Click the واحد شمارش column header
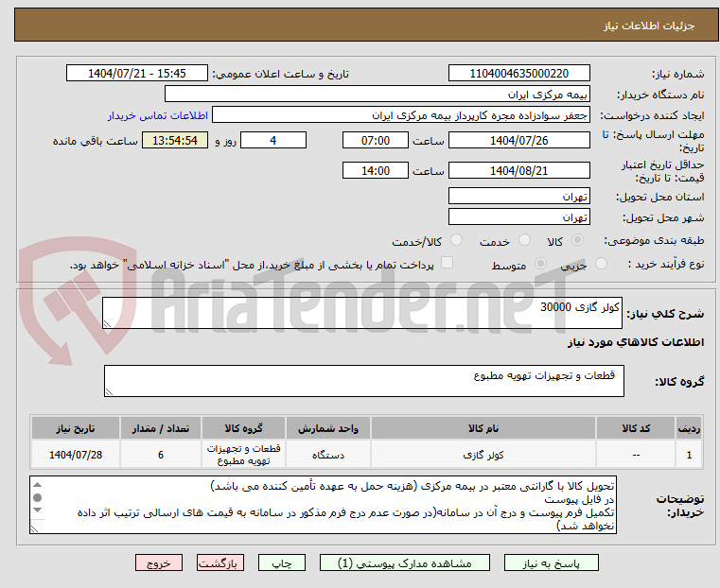 coord(328,428)
